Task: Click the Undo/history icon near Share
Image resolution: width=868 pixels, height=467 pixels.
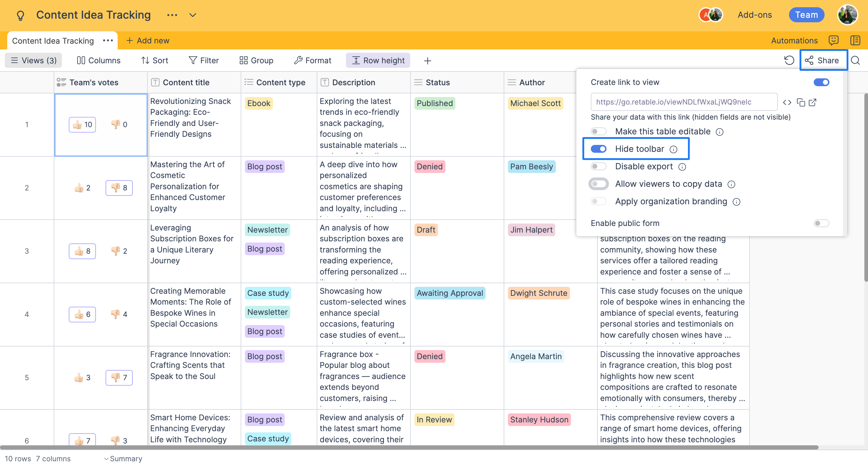Action: tap(790, 60)
